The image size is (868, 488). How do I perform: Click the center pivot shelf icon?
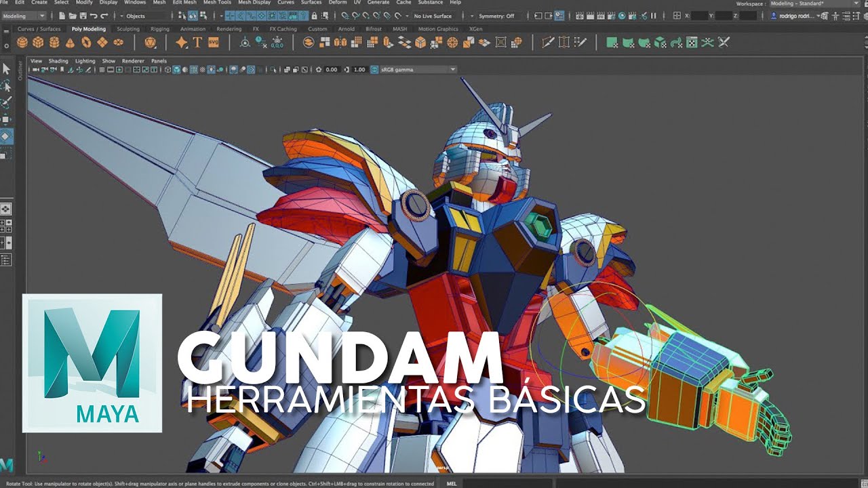pos(245,43)
